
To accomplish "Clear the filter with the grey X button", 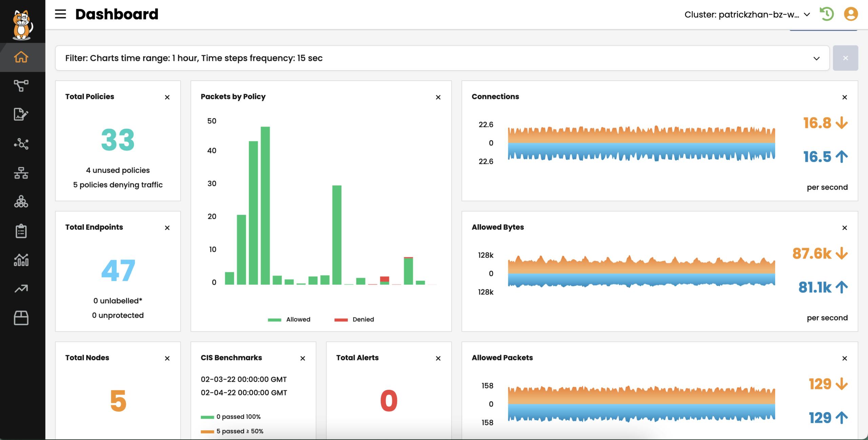I will (845, 58).
